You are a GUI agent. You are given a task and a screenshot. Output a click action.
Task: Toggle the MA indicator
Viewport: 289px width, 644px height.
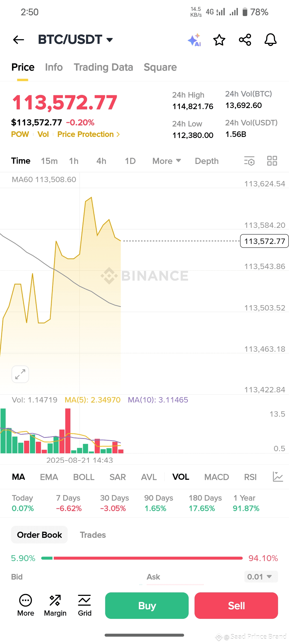coord(18,477)
